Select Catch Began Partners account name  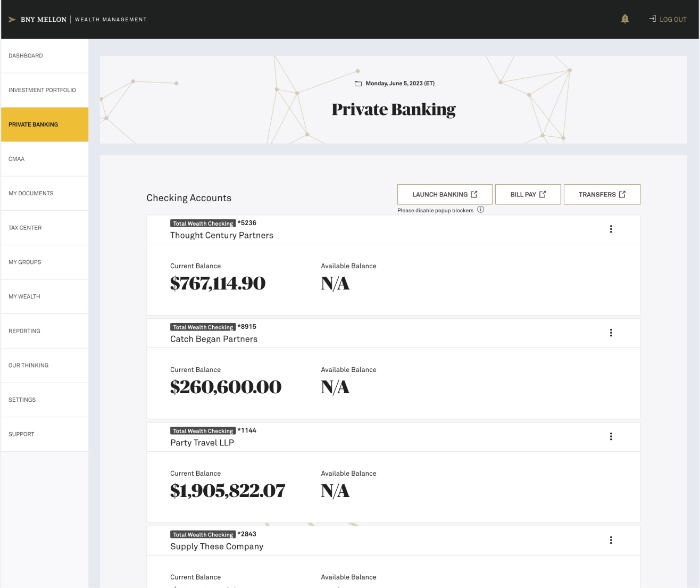[214, 339]
